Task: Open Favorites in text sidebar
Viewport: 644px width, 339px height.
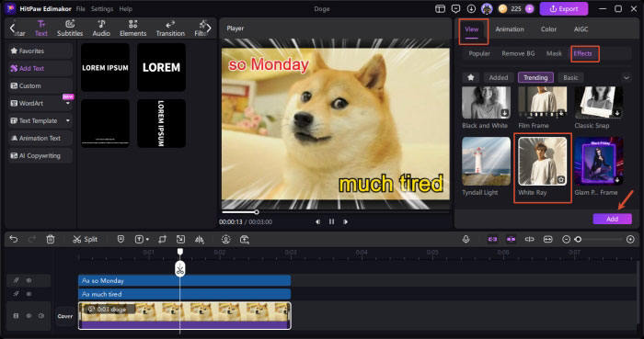Action: [40, 51]
